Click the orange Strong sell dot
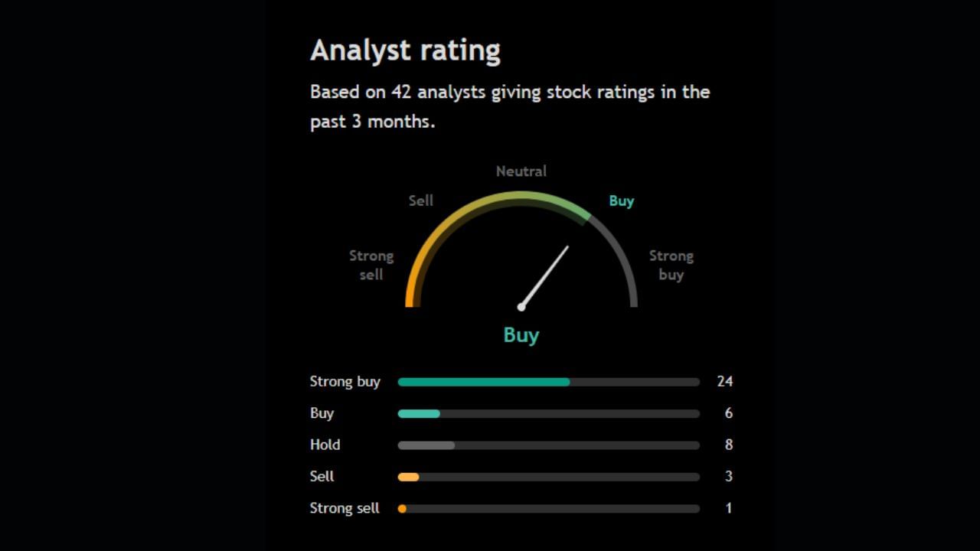980x551 pixels. [402, 508]
